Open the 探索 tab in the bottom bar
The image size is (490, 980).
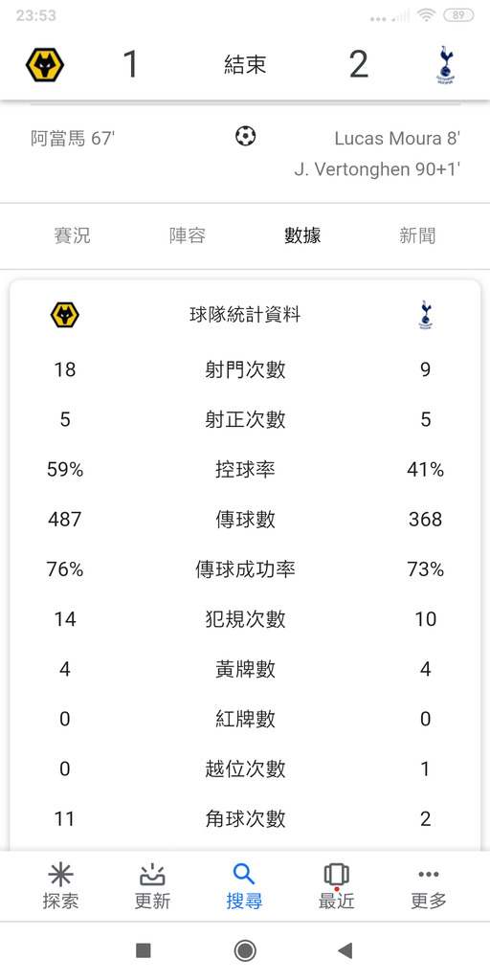click(60, 886)
